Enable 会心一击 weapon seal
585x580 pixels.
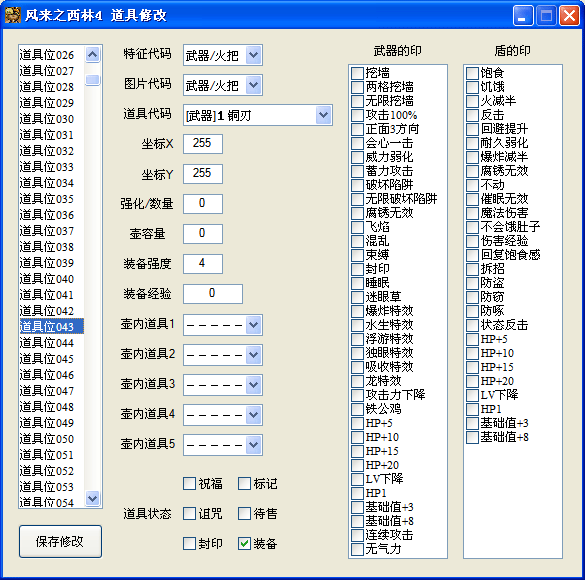tap(357, 143)
